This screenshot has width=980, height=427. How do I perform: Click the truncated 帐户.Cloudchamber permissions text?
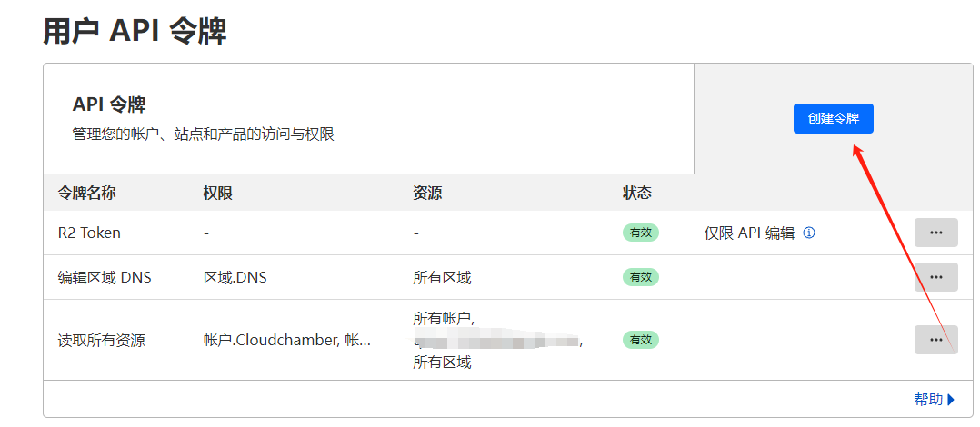tap(287, 341)
